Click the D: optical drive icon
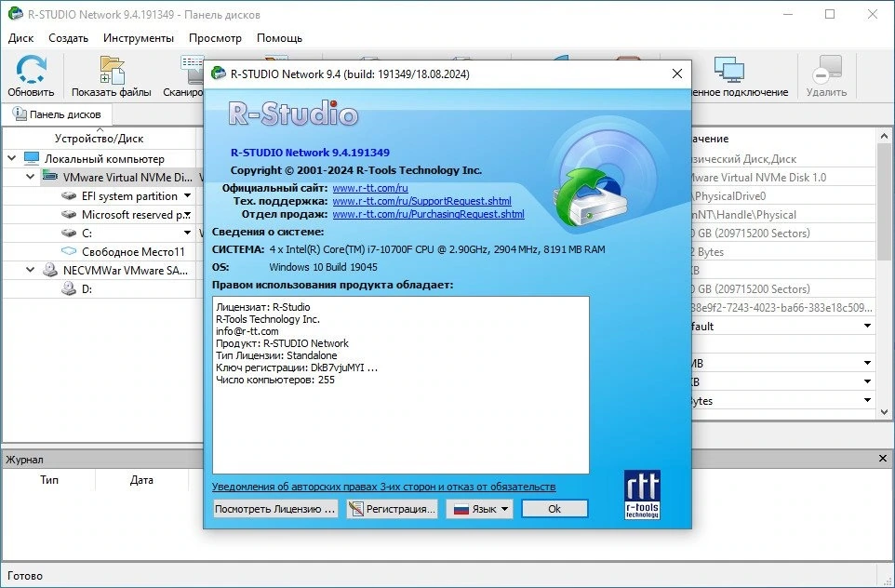The width and height of the screenshot is (895, 588). pyautogui.click(x=69, y=288)
